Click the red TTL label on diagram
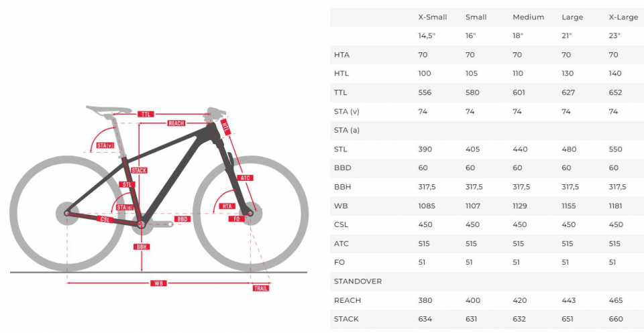 (x=146, y=115)
